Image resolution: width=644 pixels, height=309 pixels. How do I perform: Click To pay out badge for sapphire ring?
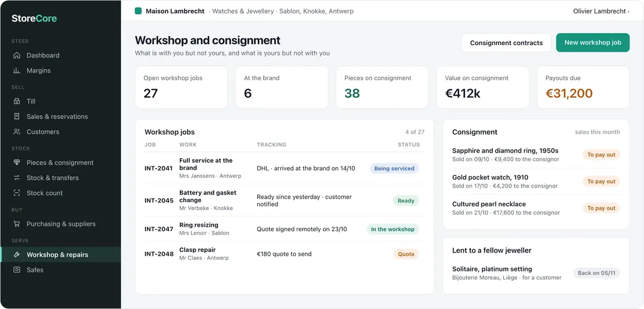pyautogui.click(x=601, y=155)
